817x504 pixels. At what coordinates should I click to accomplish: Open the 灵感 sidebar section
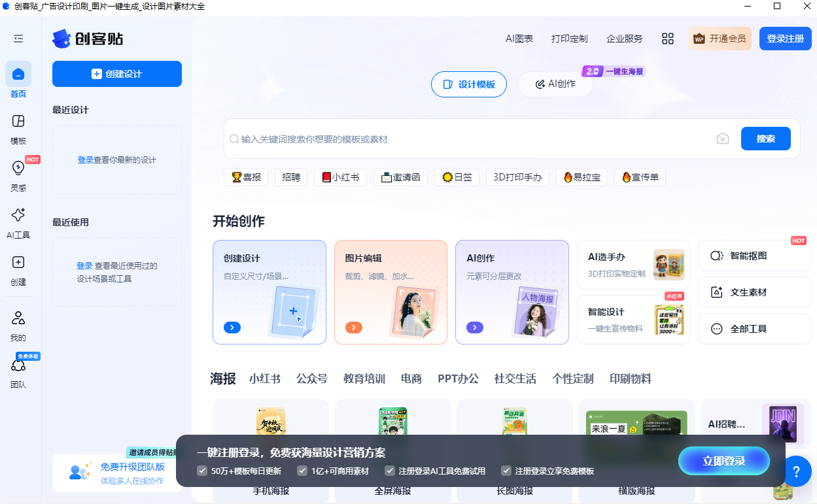(x=18, y=176)
